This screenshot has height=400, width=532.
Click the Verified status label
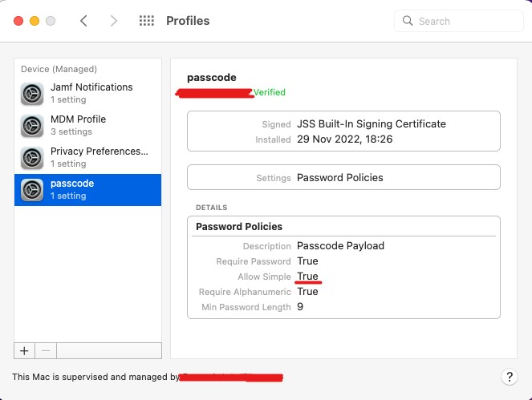[270, 92]
